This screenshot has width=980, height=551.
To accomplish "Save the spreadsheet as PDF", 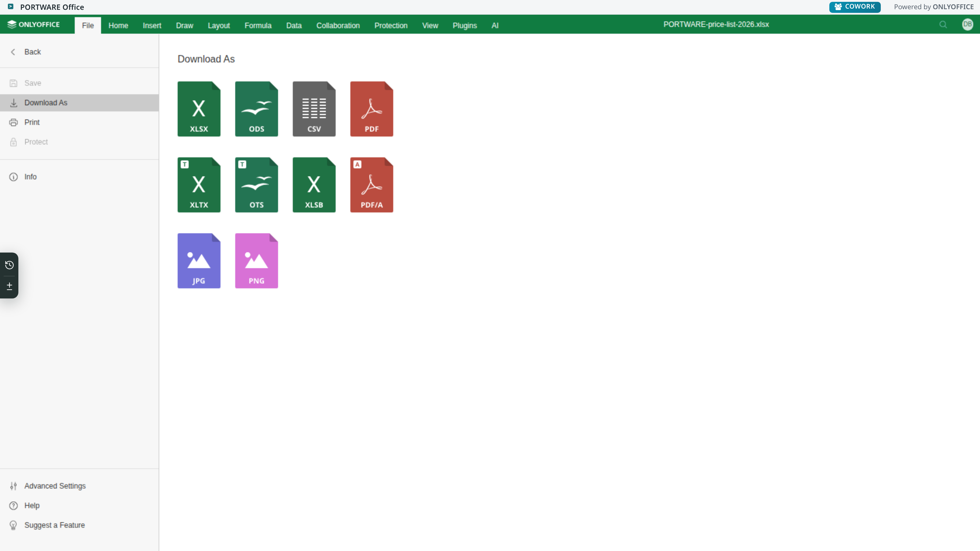I will tap(372, 109).
